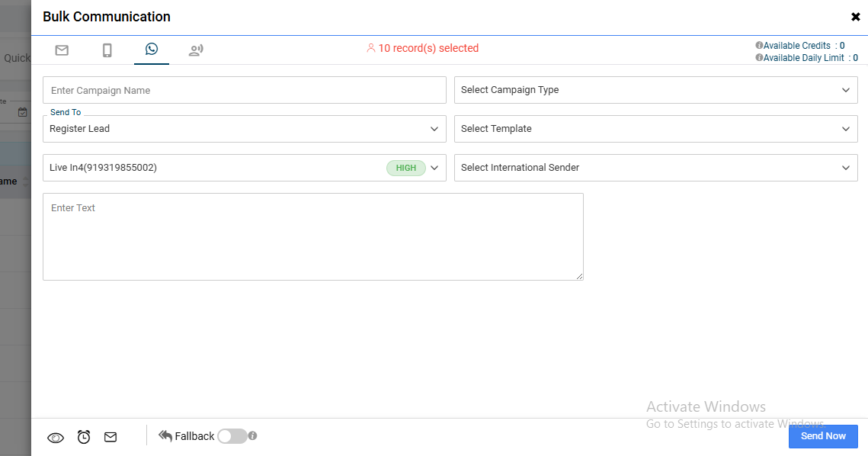Viewport: 868px width, 456px height.
Task: Click the envelope icon in footer
Action: click(111, 437)
